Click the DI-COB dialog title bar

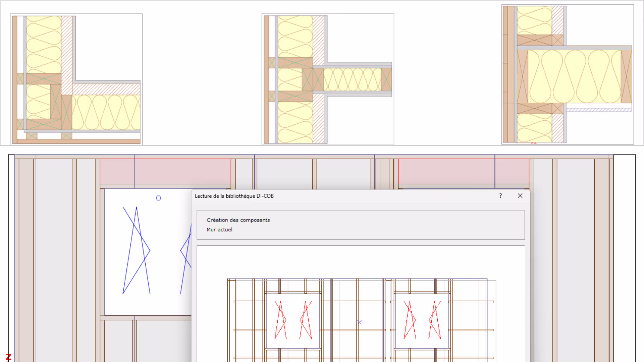[x=335, y=196]
